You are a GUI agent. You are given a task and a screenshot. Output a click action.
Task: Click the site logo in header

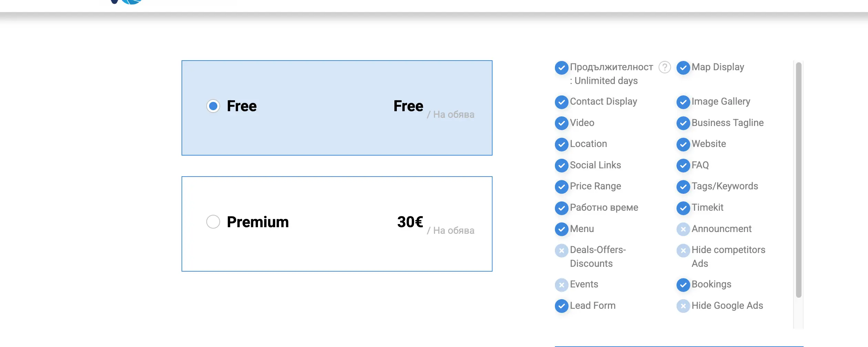[127, 2]
